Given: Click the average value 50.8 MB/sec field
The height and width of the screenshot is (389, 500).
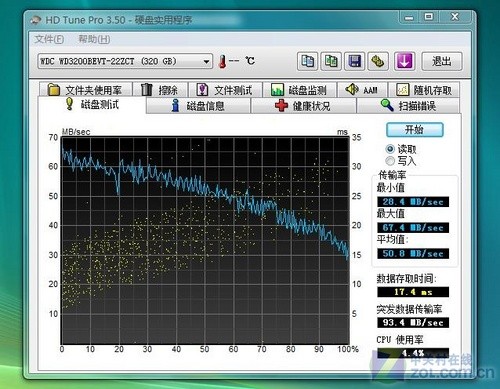Looking at the screenshot, I should [x=413, y=254].
